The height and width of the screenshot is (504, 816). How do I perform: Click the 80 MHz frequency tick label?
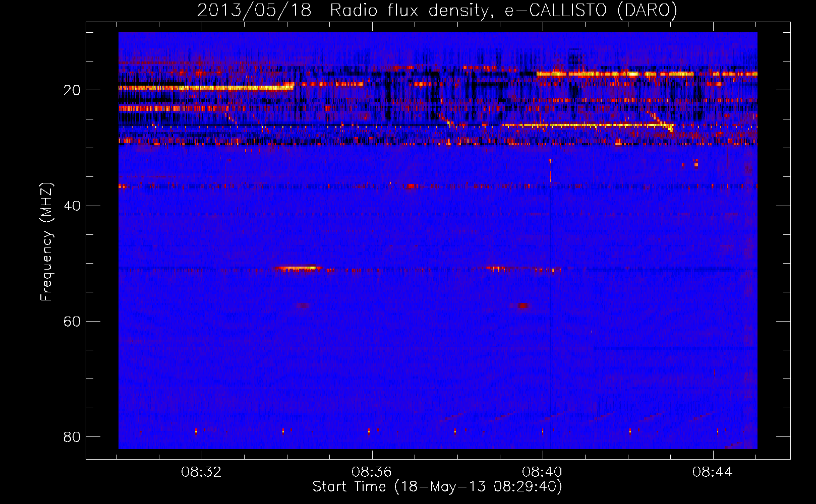click(x=72, y=436)
